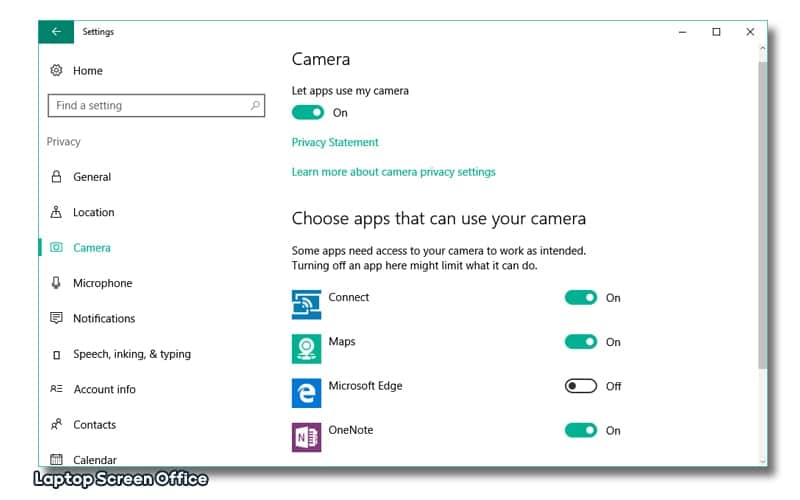The height and width of the screenshot is (500, 800).
Task: Click the search magnifier icon
Action: point(255,106)
